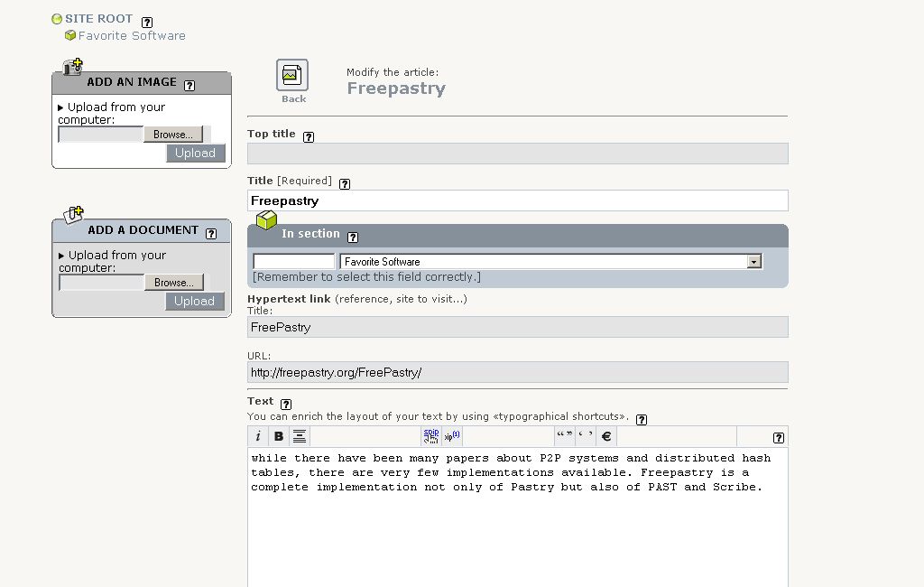924x587 pixels.
Task: Insert single quotation marks in text
Action: pos(585,436)
